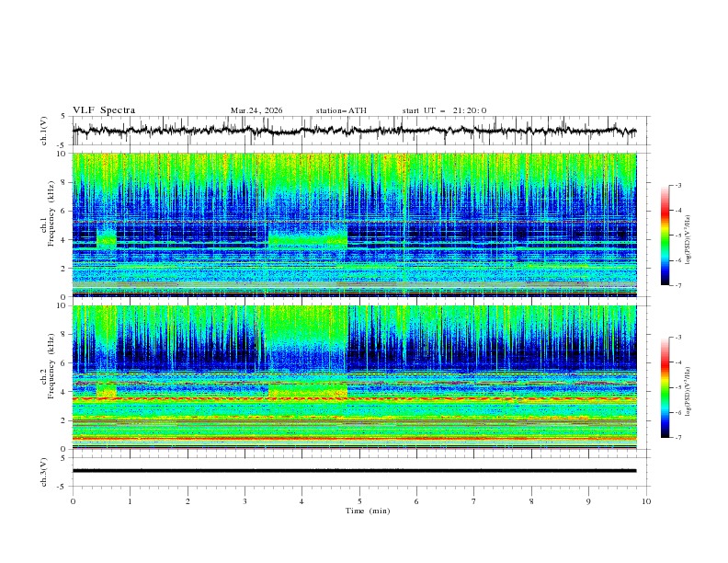Click the wide green 4 kHz band in ch.1 spectrogram
Viewport: 728px width, 563px height.
pos(308,239)
